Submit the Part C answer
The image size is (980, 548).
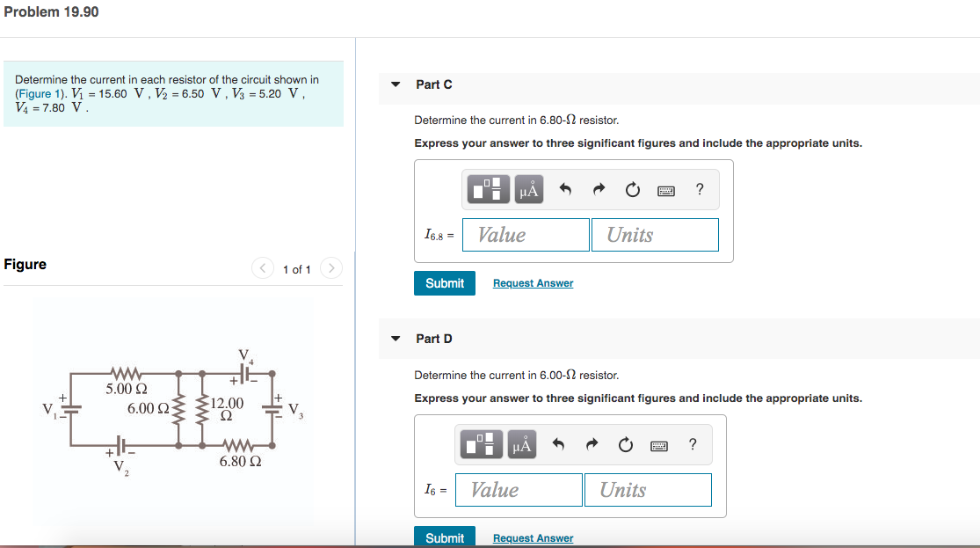tap(445, 282)
